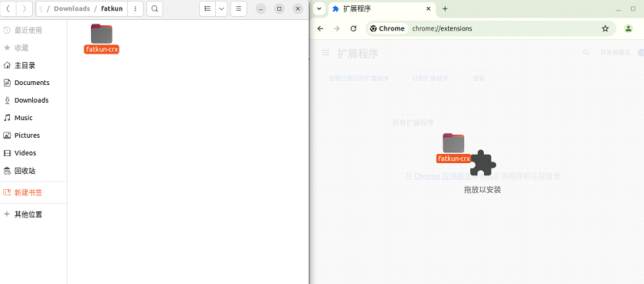Screen dimensions: 644x284
Task: Open Starred (收藏) in sidebar
Action: pos(33,48)
